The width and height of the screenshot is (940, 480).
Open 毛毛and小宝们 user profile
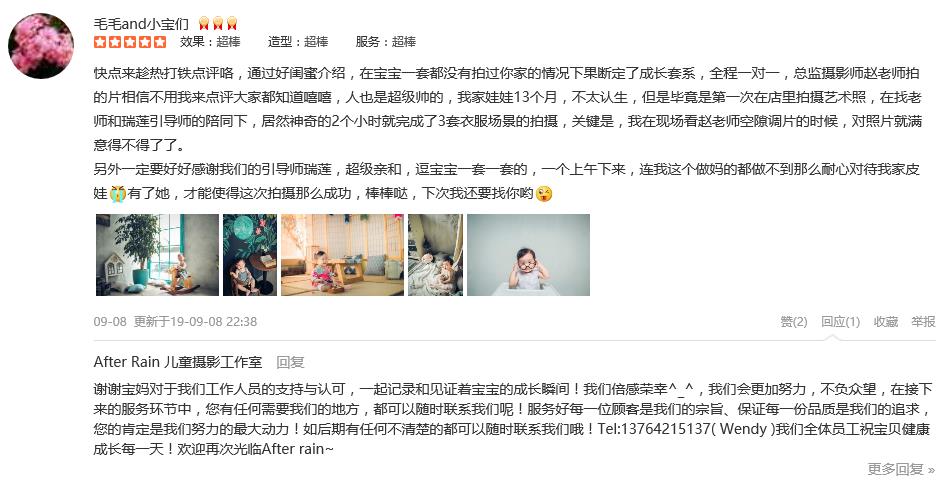141,24
